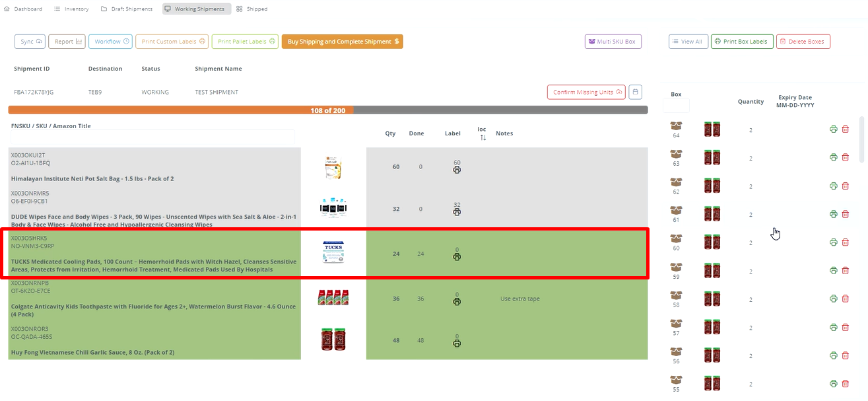Click the 108 of 200 progress bar
Screen dimensions: 868x401
(328, 110)
